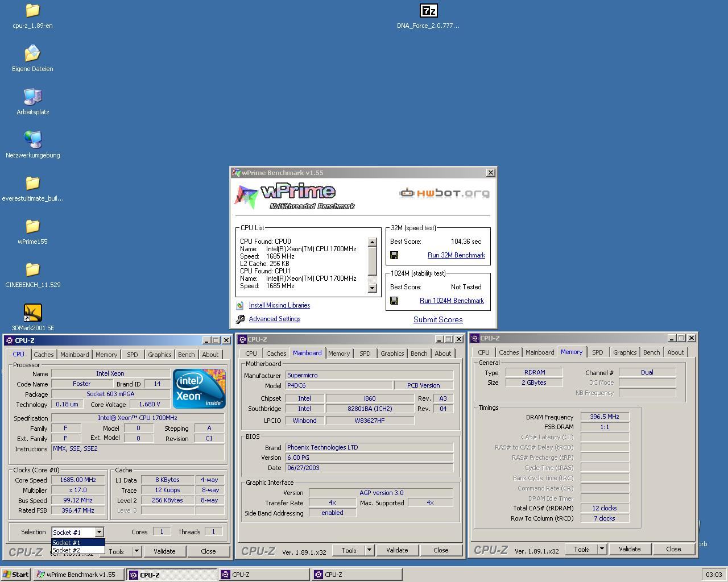Switch to Caches tab in CPU window
This screenshot has width=728, height=582.
(43, 355)
